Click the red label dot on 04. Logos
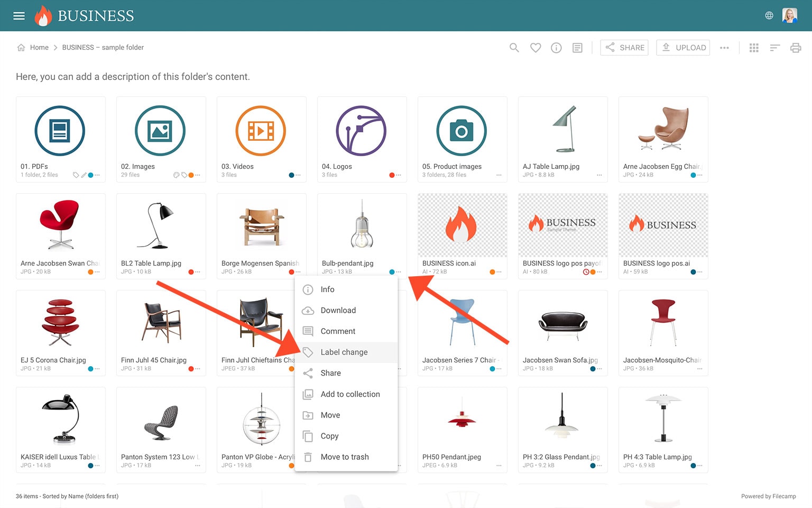 click(392, 175)
